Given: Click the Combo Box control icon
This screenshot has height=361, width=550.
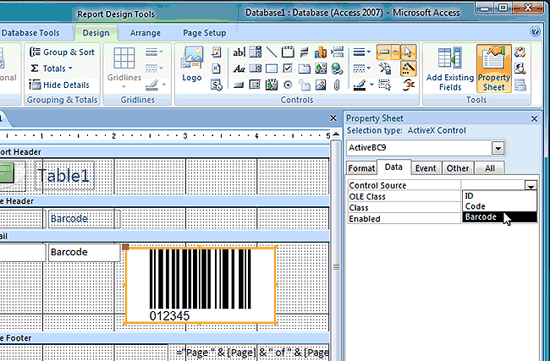Looking at the screenshot, I should (x=255, y=52).
